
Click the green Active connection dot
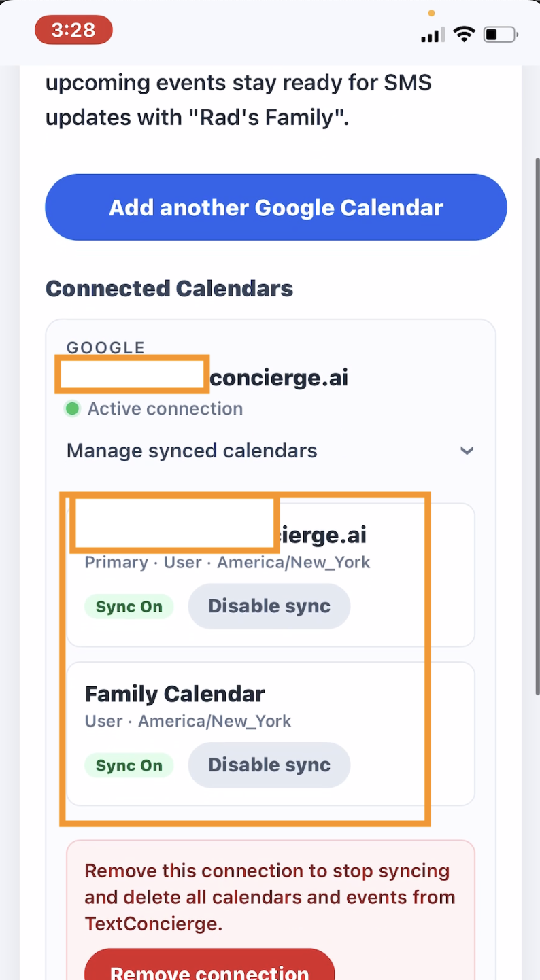pos(72,409)
